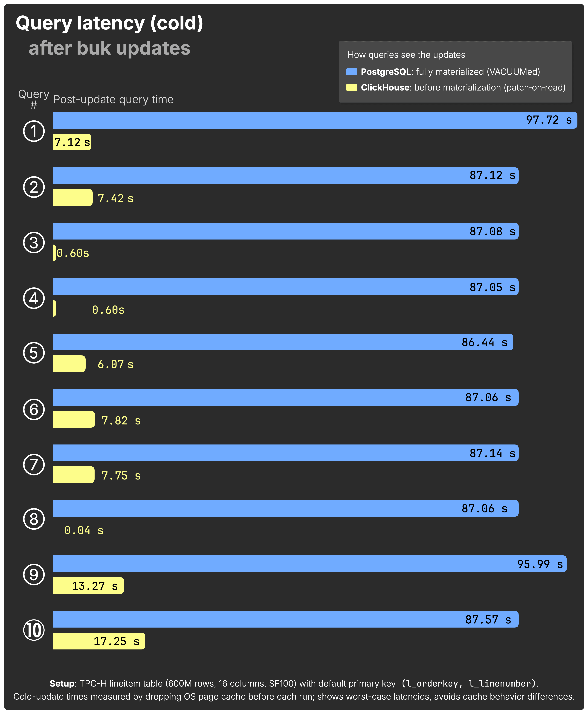
Task: Click the yellow ClickHouse legend swatch
Action: [352, 87]
